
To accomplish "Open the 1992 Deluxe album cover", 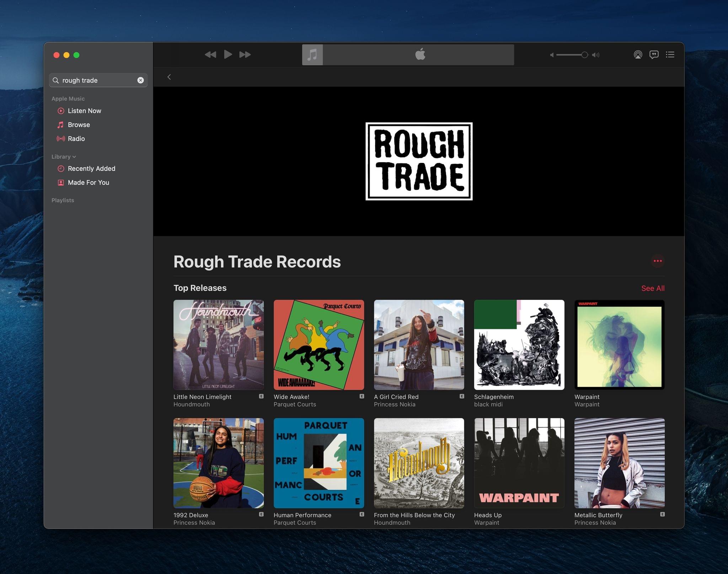I will click(219, 463).
